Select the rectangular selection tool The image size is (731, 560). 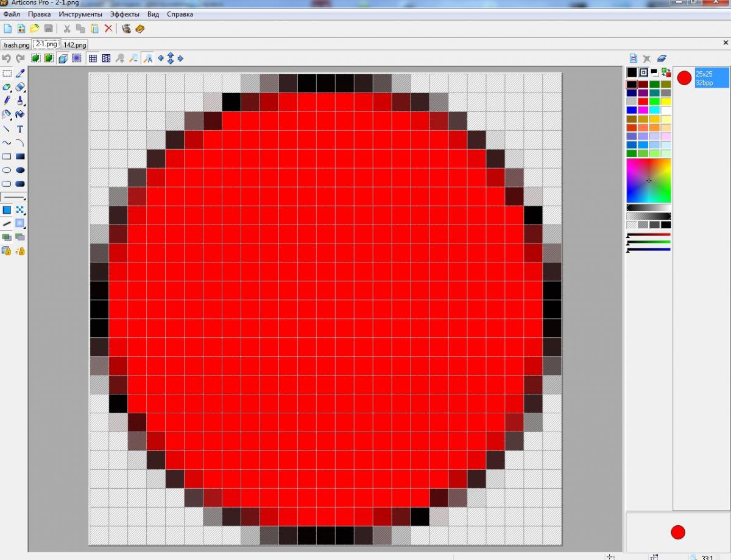coord(7,73)
